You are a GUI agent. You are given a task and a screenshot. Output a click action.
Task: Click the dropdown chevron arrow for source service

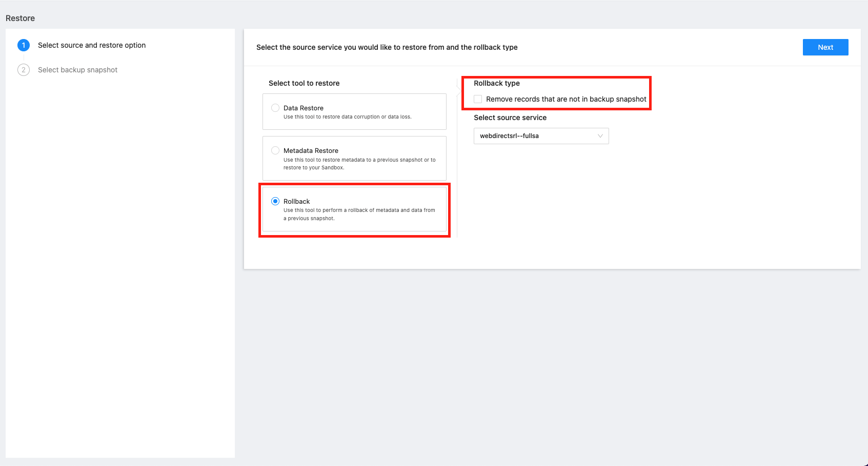coord(600,136)
